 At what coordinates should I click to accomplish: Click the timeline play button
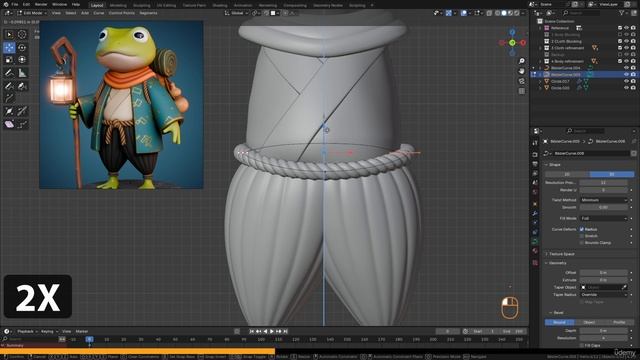tap(272, 331)
